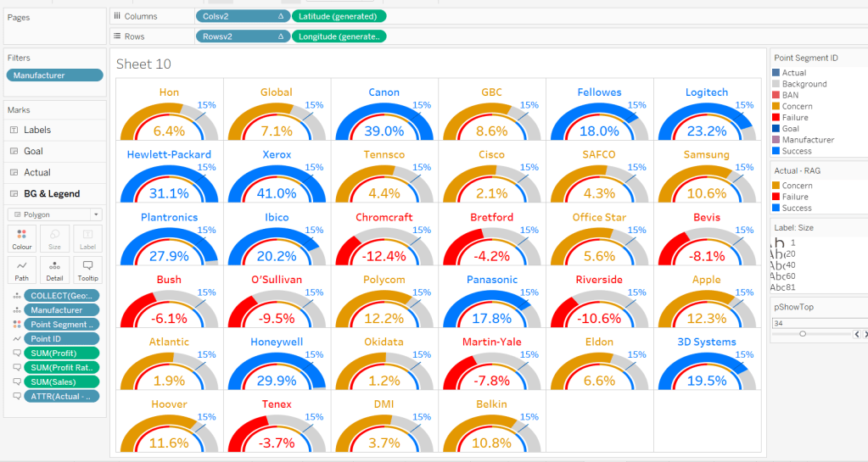Click the Label button on Marks card
This screenshot has height=462, width=868.
(x=87, y=238)
